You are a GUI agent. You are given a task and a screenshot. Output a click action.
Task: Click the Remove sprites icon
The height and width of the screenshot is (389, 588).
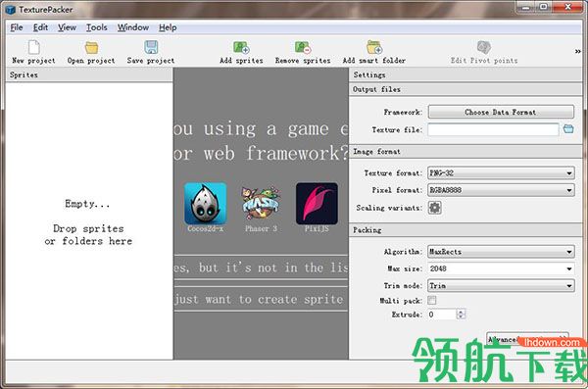click(x=303, y=48)
